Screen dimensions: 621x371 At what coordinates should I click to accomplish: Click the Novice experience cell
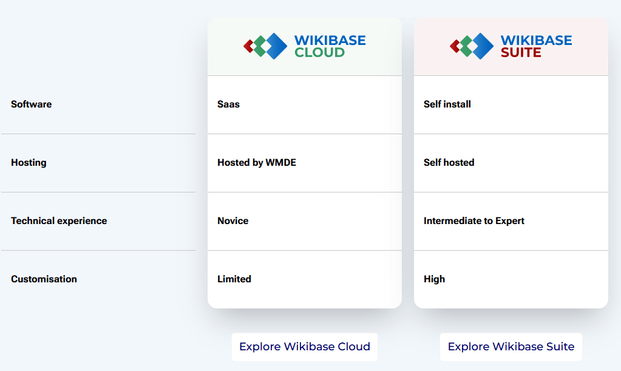point(305,221)
